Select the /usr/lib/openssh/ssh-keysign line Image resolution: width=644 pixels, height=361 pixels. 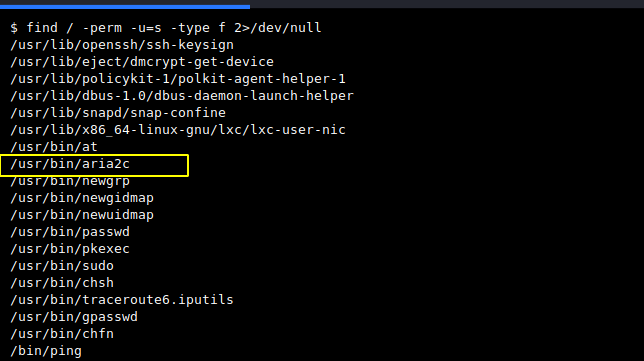(122, 45)
